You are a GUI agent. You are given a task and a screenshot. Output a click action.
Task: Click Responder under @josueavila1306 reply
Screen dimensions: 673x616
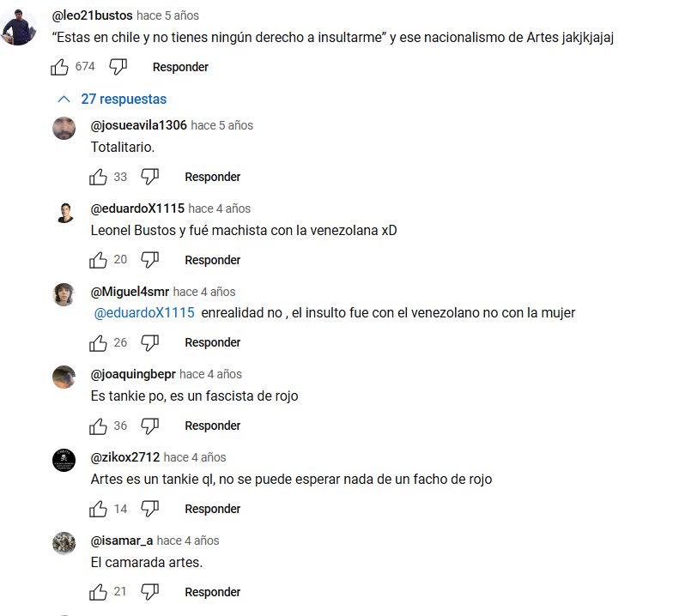point(213,177)
